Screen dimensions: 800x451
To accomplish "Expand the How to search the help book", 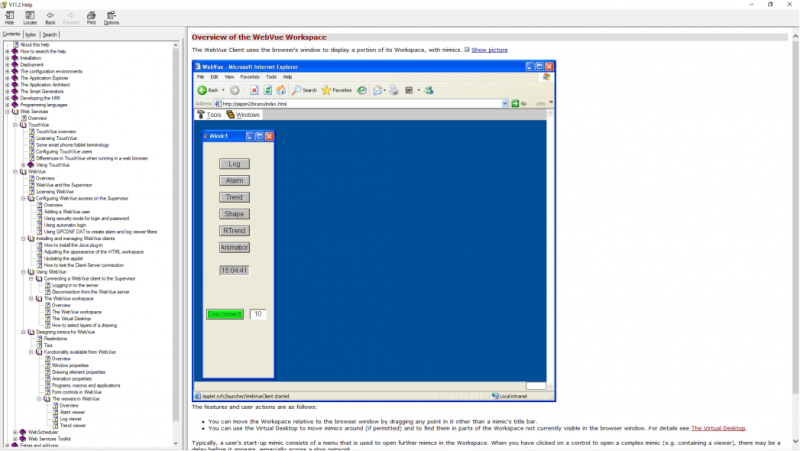I will tap(7, 52).
